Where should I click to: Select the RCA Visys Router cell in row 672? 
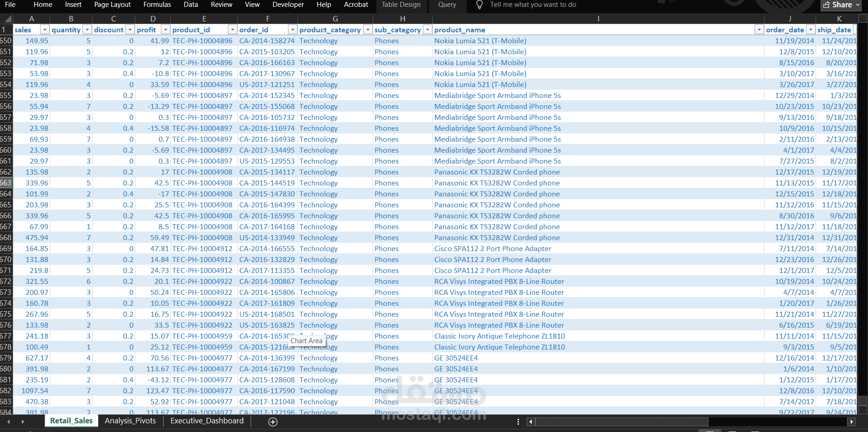pyautogui.click(x=598, y=281)
